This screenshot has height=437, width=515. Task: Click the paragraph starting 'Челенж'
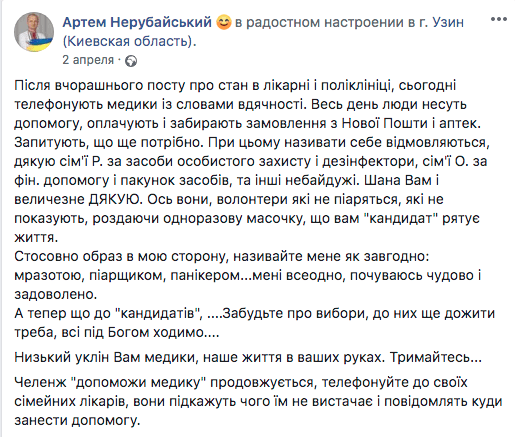[258, 401]
